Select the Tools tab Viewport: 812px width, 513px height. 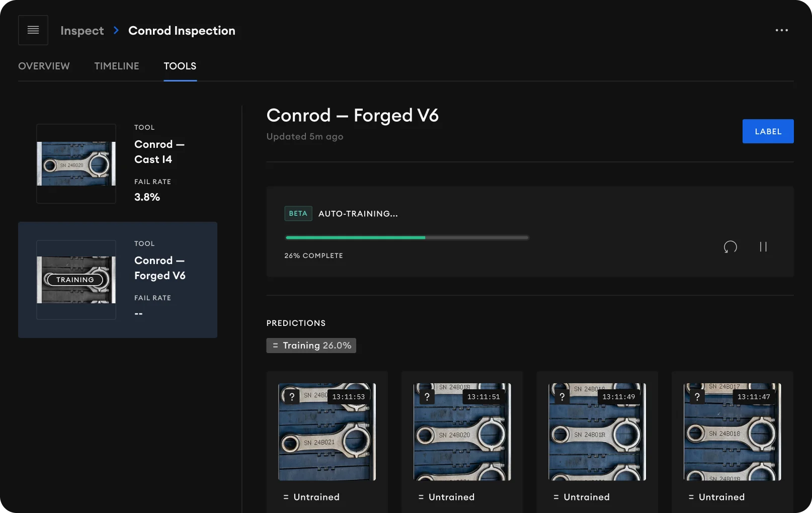180,66
